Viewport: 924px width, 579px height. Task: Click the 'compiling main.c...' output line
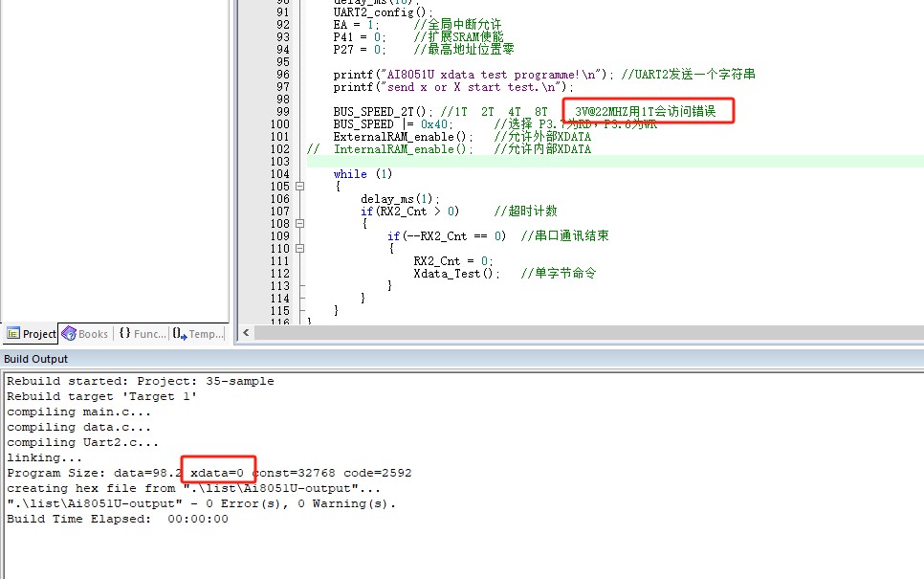pyautogui.click(x=79, y=412)
